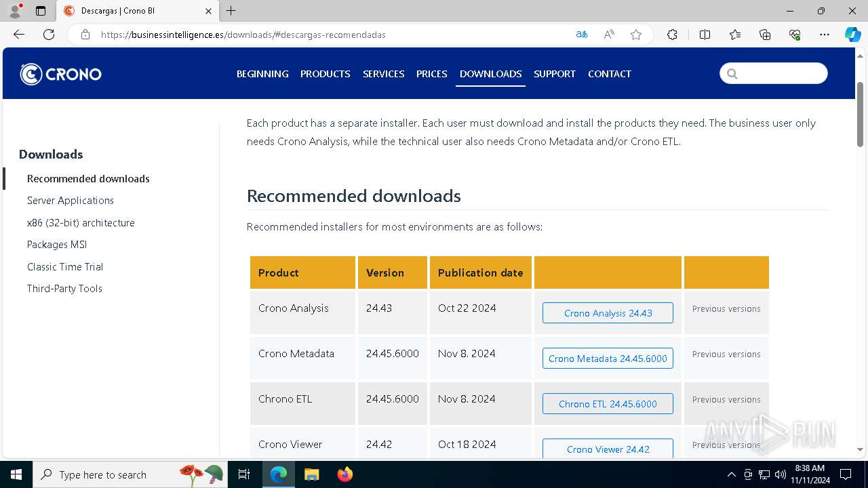Open previous versions of Crono Metadata
868x488 pixels.
point(726,354)
